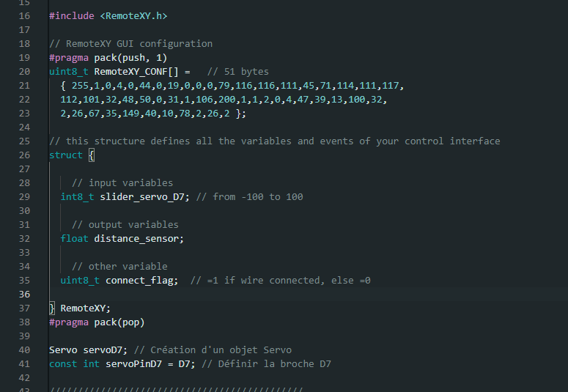Click line number 26 in the gutter

pyautogui.click(x=24, y=155)
